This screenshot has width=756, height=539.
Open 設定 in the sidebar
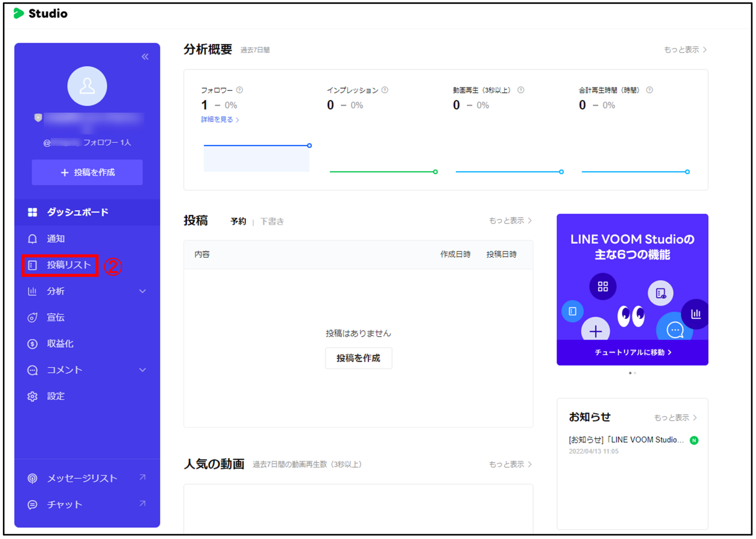[x=87, y=396]
